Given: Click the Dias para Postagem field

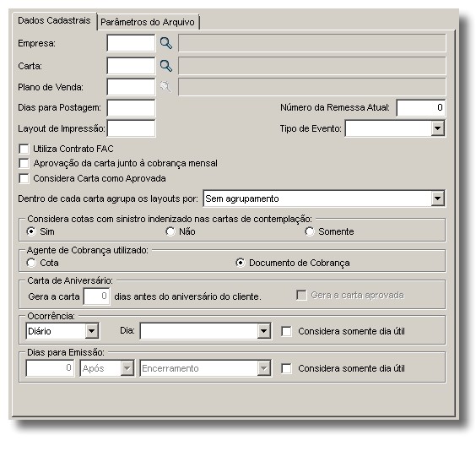Looking at the screenshot, I should coord(131,107).
